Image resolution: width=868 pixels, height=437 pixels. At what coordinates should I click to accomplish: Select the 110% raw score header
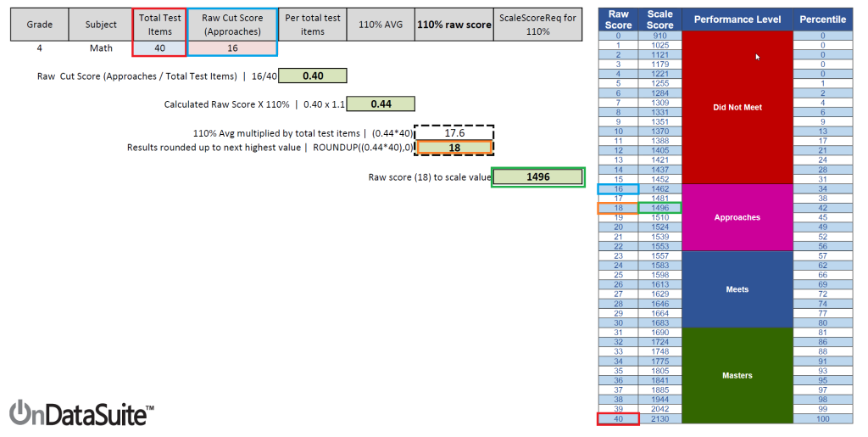pyautogui.click(x=453, y=25)
